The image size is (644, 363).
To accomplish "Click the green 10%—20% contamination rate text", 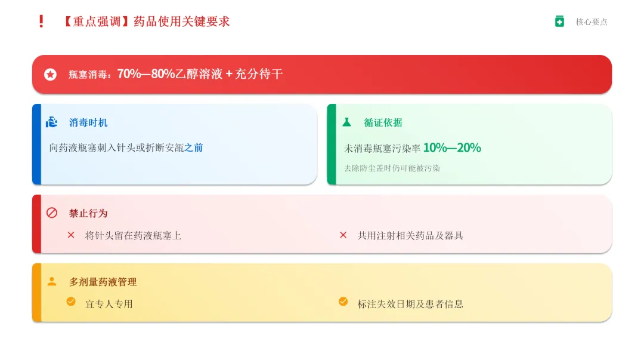I will (452, 148).
